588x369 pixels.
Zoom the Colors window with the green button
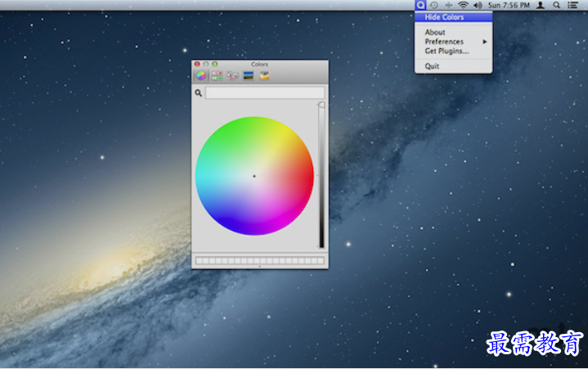click(215, 64)
